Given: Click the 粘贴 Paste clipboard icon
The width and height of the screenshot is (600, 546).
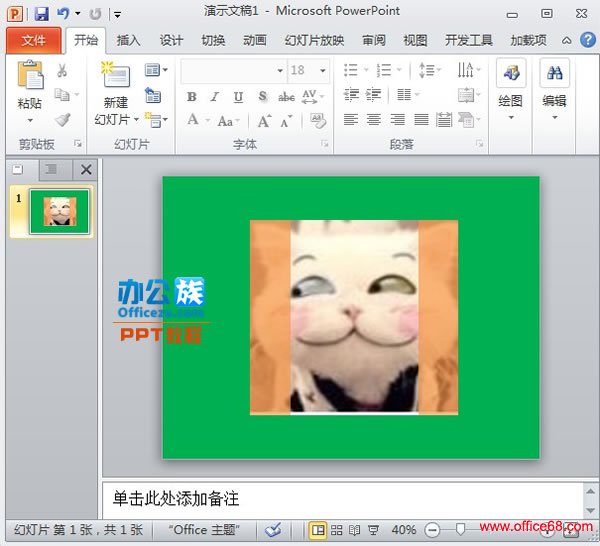Looking at the screenshot, I should tap(30, 75).
